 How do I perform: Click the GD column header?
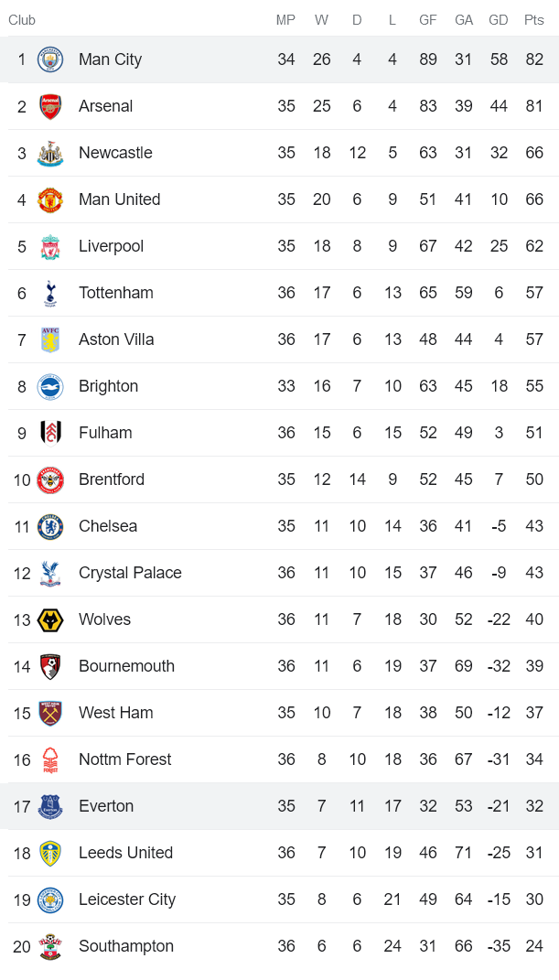pyautogui.click(x=499, y=20)
